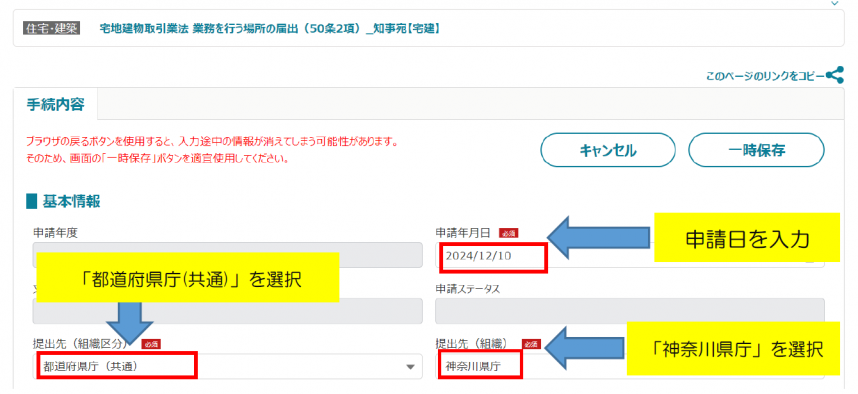Screen dimensions: 858x394
Task: Click the 都道府県庁（共通） selected value
Action: (90, 366)
